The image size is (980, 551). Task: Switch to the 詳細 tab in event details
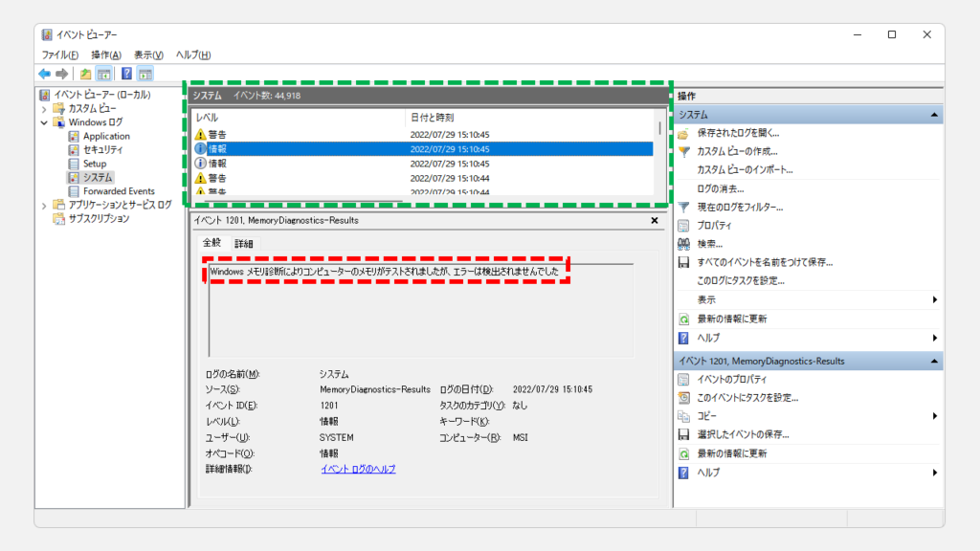tap(244, 244)
